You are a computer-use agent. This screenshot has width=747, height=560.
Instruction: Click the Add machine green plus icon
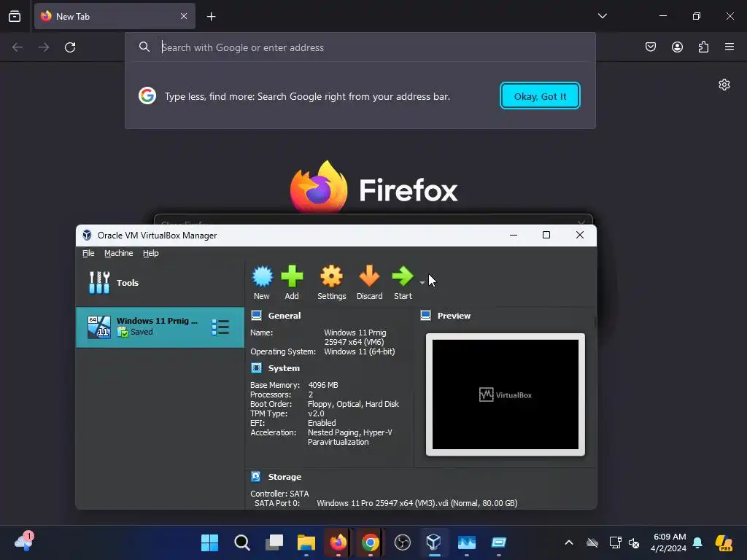coord(292,283)
